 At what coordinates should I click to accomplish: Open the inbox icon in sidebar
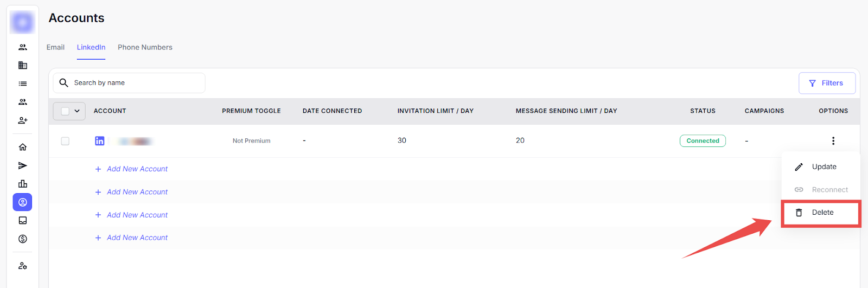(x=23, y=220)
